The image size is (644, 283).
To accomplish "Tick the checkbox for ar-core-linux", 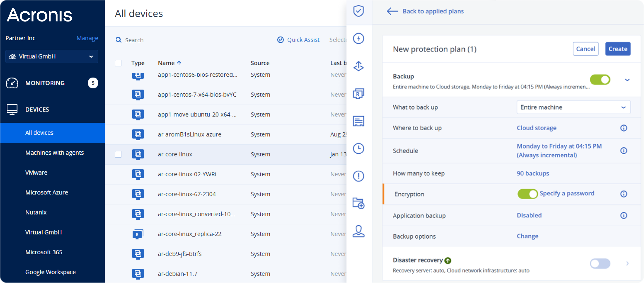I will (118, 154).
